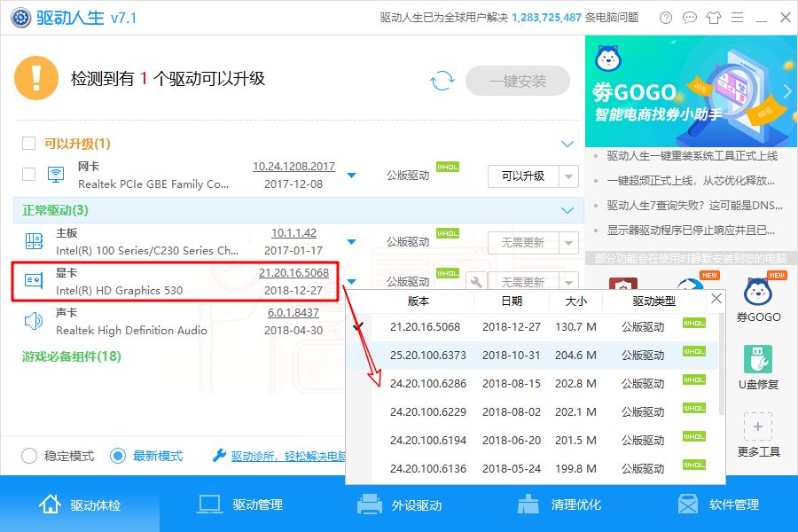Click the orange warning exclamation icon
This screenshot has height=532, width=798.
tap(36, 78)
